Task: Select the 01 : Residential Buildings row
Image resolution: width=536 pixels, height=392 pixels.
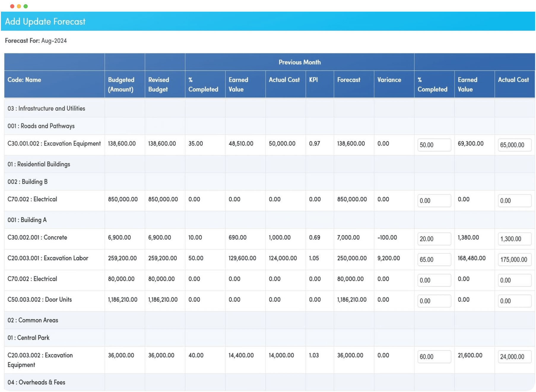Action: 39,164
